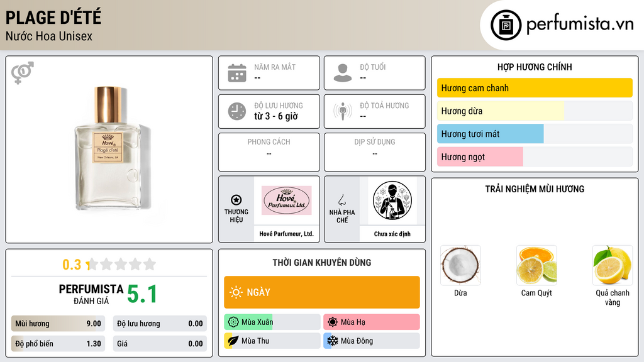Click the unisex gender symbol icon
644x362 pixels.
(x=23, y=73)
